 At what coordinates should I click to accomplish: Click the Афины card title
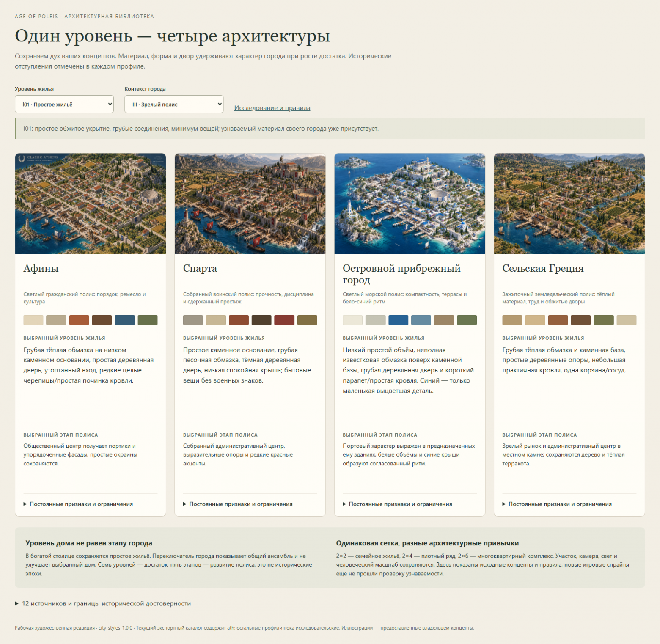coord(41,268)
